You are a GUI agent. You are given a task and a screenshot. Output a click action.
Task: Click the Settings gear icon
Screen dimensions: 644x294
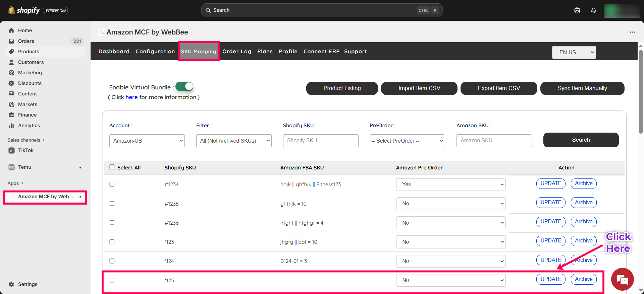coord(11,284)
